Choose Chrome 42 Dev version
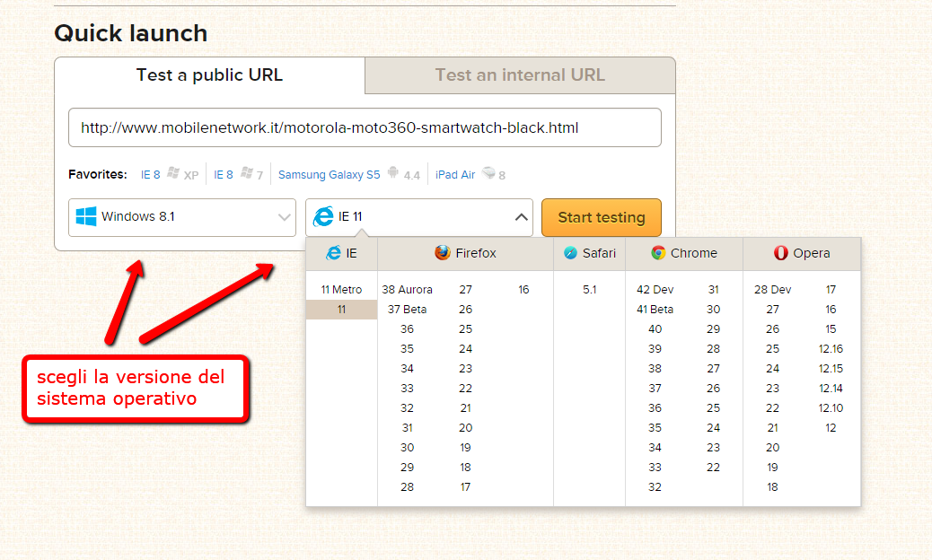Screen dimensions: 932x560 coord(655,290)
